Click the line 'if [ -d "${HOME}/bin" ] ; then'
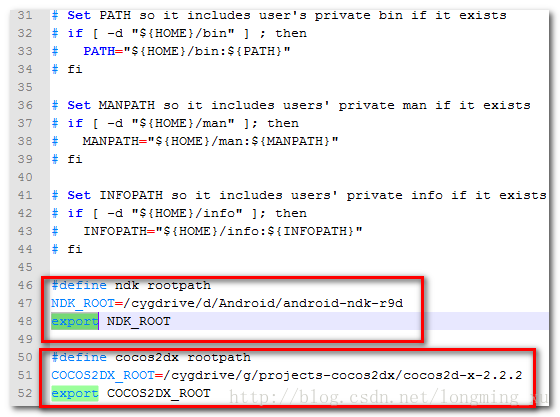 point(179,34)
